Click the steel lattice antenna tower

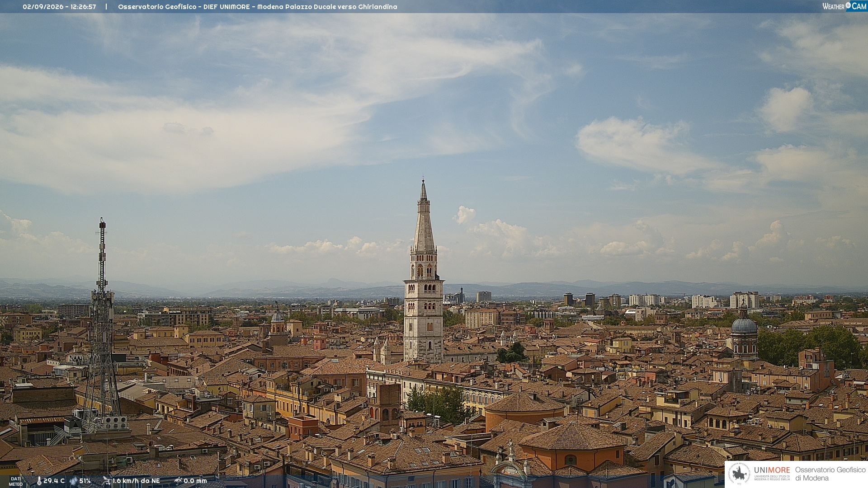(102, 325)
